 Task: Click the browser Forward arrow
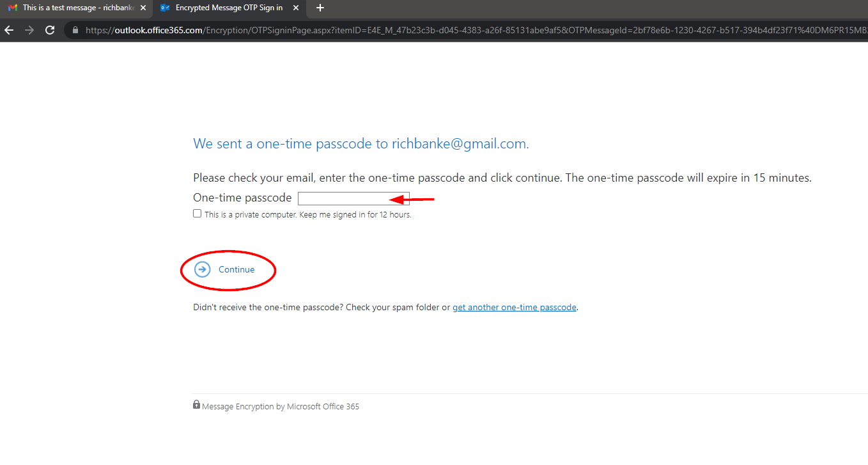pos(29,30)
